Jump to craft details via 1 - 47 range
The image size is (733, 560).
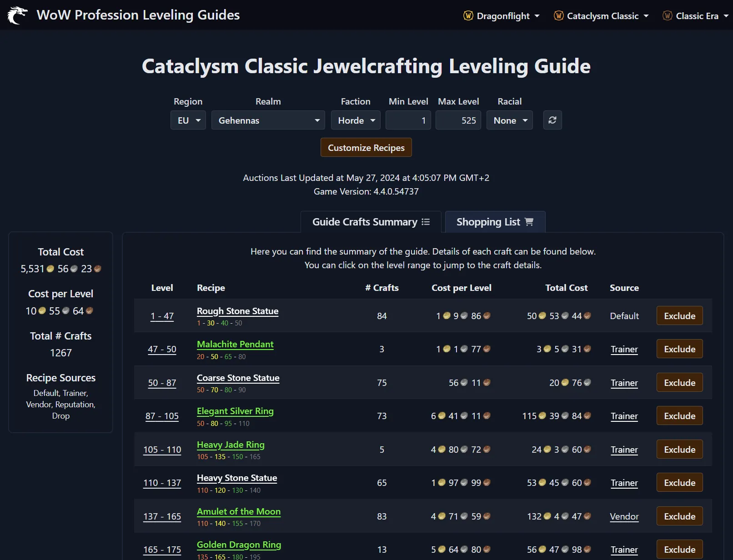162,315
